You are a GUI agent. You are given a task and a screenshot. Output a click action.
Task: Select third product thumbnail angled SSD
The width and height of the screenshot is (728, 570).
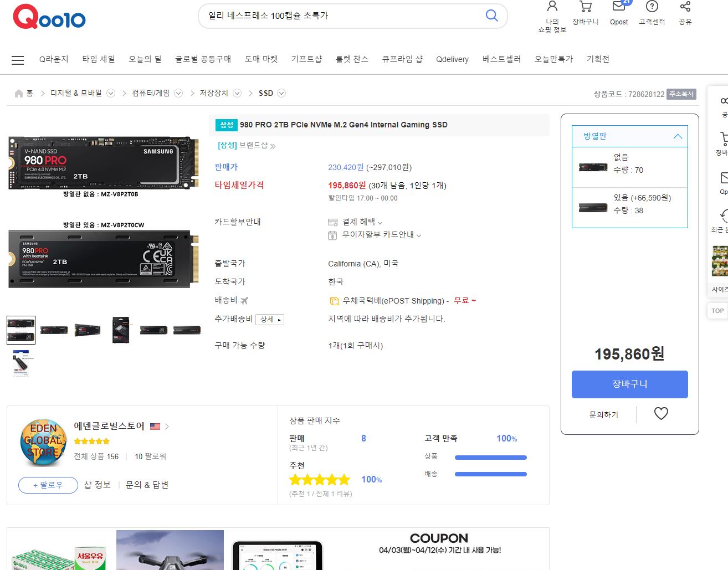[88, 330]
